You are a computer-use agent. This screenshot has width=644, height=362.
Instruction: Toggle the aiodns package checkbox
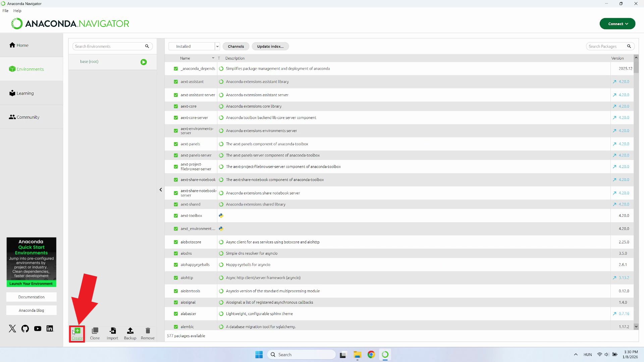click(176, 253)
